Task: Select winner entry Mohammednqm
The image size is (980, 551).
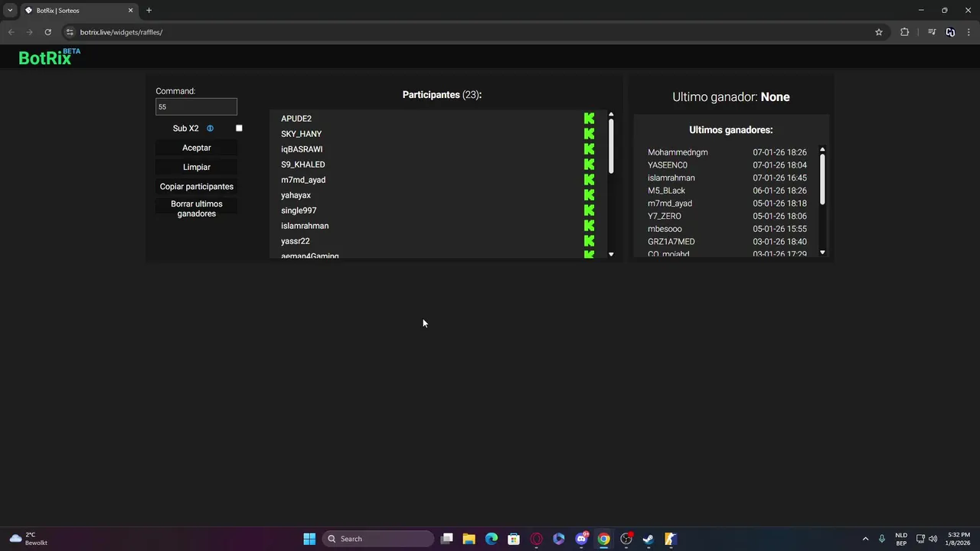Action: (678, 152)
